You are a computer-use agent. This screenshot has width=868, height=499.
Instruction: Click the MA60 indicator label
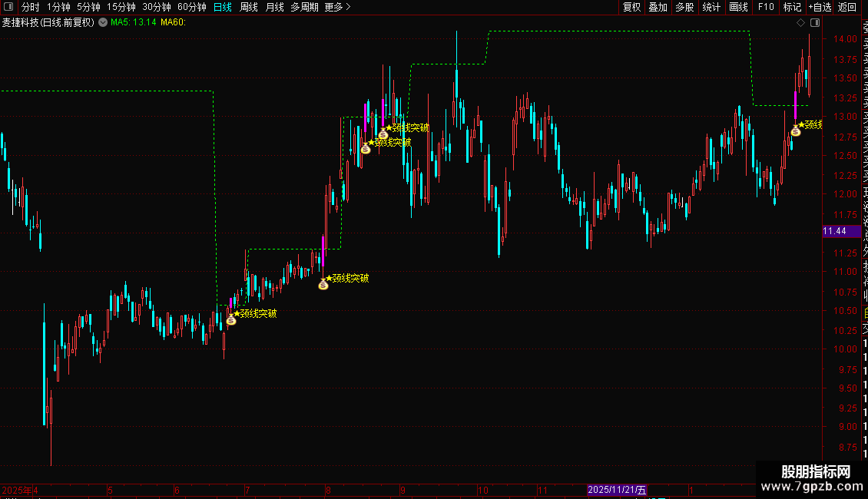(x=174, y=23)
